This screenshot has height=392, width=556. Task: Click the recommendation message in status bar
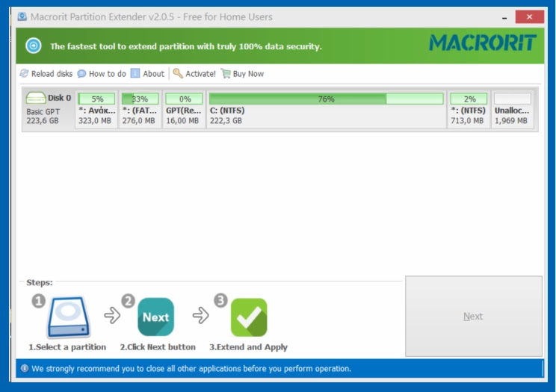191,369
